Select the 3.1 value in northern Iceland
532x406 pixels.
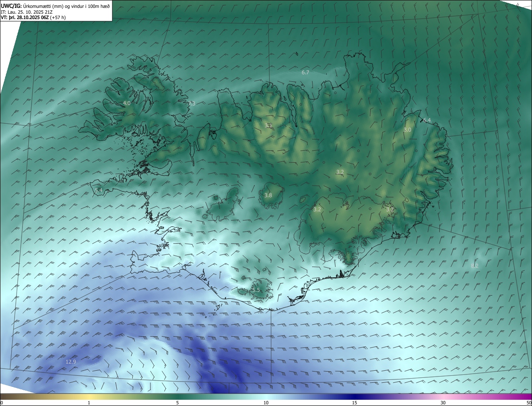pos(268,125)
